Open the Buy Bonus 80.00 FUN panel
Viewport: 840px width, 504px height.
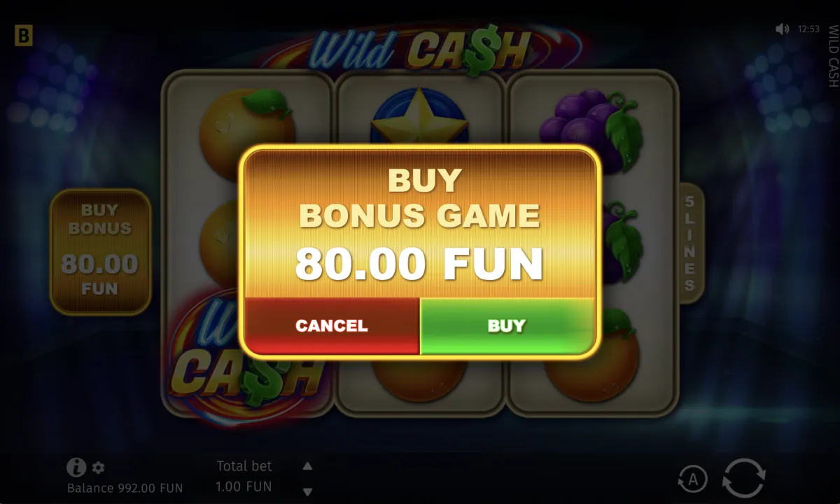[100, 251]
